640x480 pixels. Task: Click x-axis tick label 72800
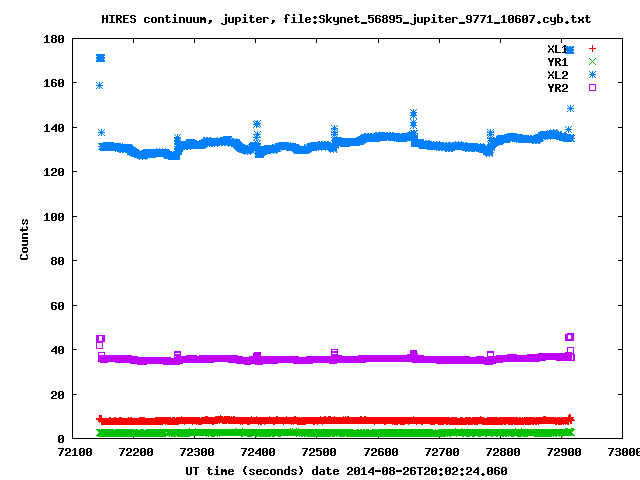[x=502, y=452]
